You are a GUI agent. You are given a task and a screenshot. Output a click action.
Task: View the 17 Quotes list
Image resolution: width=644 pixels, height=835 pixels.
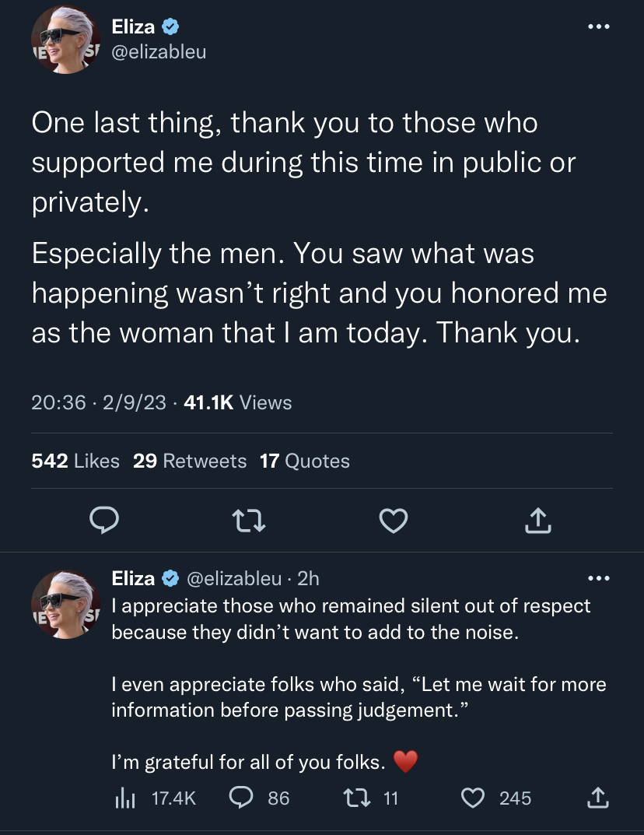(305, 461)
